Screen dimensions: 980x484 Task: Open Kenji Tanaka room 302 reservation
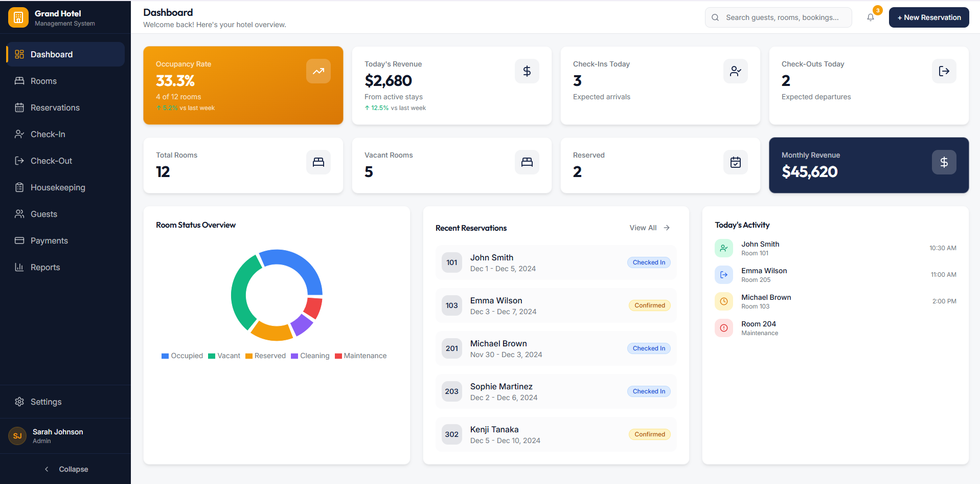556,434
